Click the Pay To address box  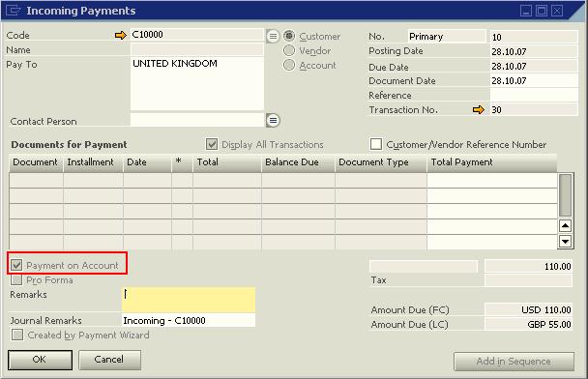click(197, 84)
